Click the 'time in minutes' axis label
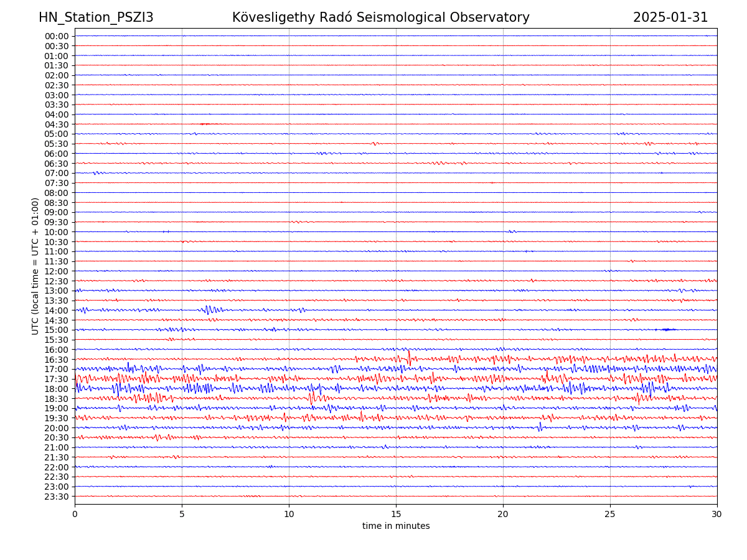Screen dimensions: 747x560 [396, 526]
